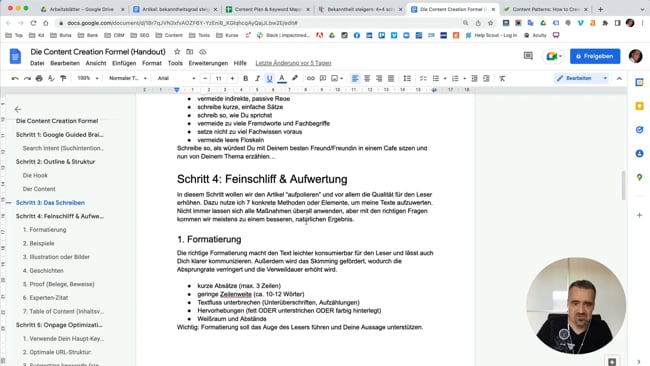650x366 pixels.
Task: Click the Freigeben share button
Action: [595, 56]
